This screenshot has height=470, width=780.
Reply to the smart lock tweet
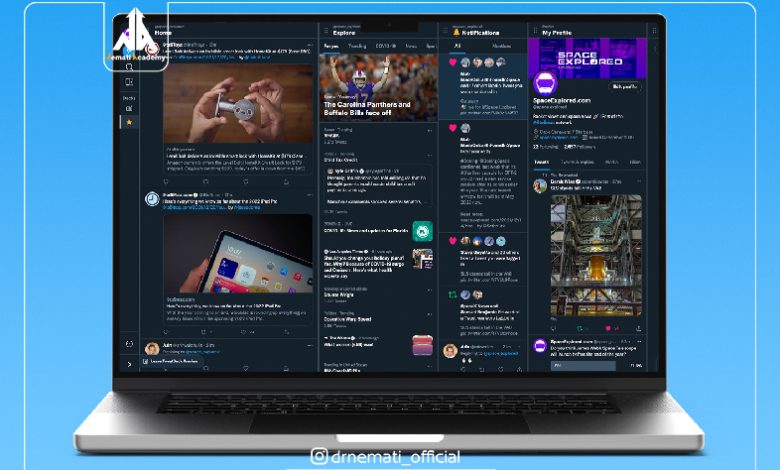[166, 182]
